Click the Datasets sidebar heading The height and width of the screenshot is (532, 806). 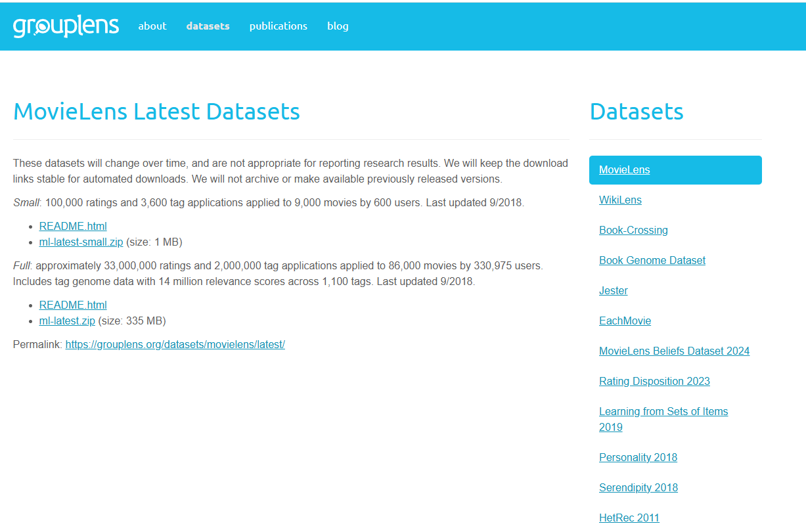pos(637,112)
